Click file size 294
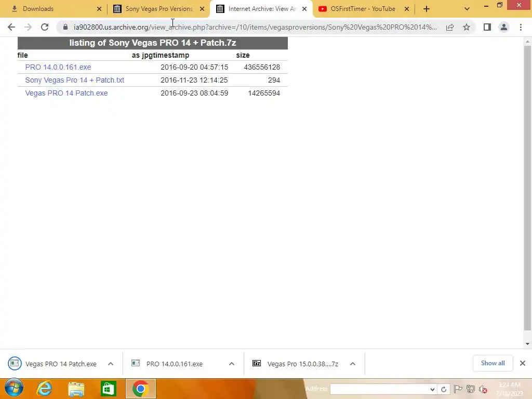The height and width of the screenshot is (399, 532). (x=274, y=80)
